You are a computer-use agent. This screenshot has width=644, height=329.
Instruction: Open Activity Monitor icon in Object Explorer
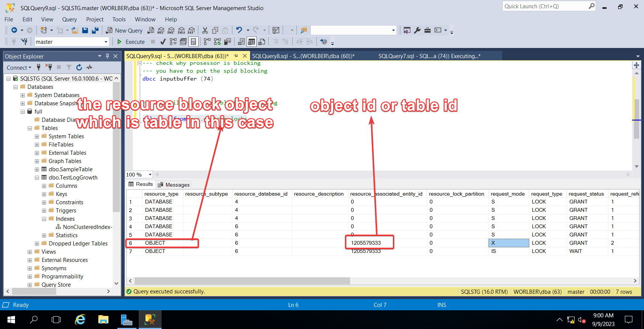[x=89, y=67]
